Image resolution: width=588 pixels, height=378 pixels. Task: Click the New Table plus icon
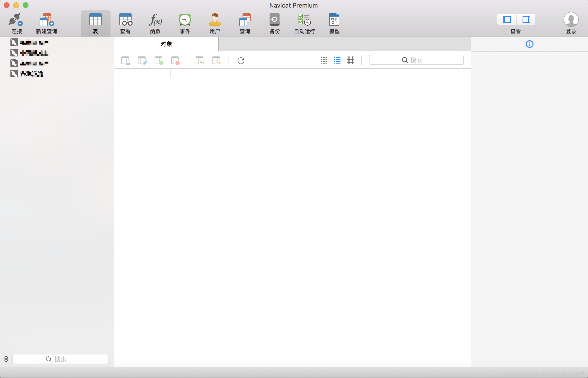[x=159, y=61]
